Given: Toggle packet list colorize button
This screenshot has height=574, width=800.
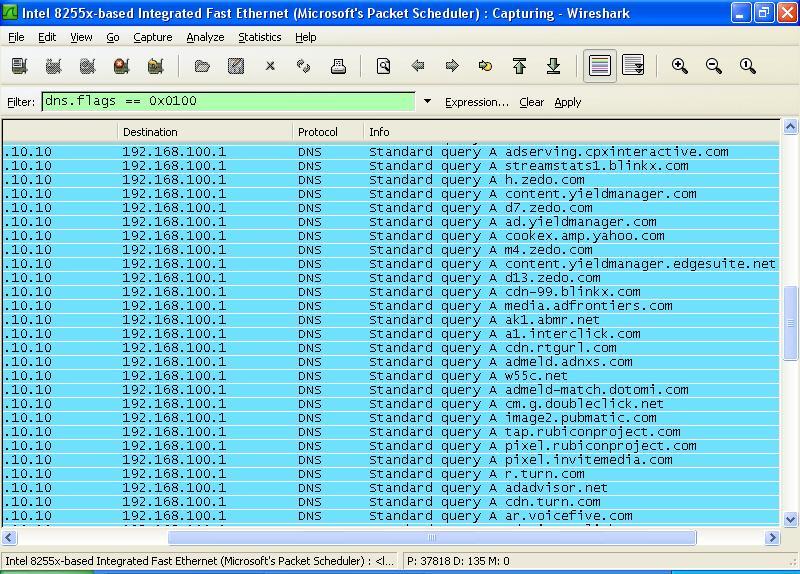Looking at the screenshot, I should pyautogui.click(x=599, y=66).
